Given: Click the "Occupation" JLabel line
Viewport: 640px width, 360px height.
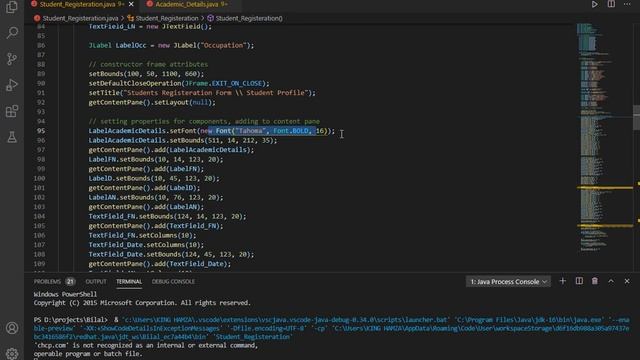Looking at the screenshot, I should pos(171,45).
